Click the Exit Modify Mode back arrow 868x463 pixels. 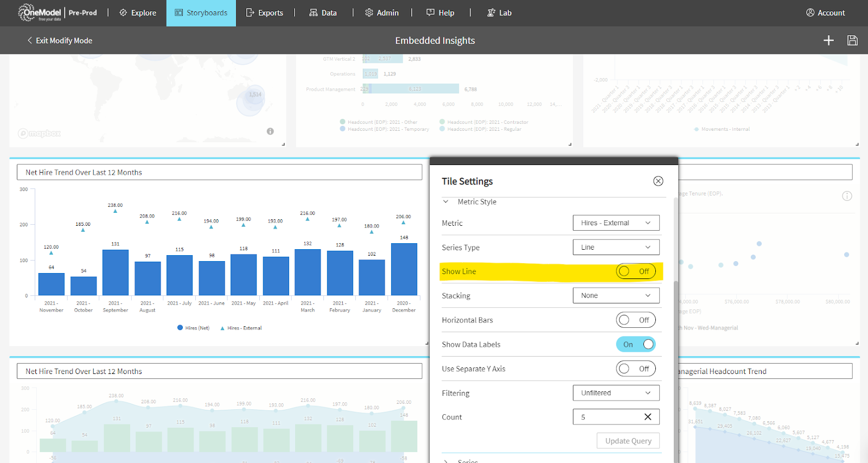[30, 40]
